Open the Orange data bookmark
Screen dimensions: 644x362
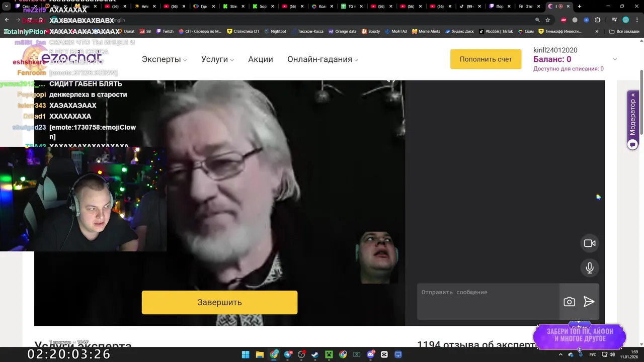coord(342,31)
